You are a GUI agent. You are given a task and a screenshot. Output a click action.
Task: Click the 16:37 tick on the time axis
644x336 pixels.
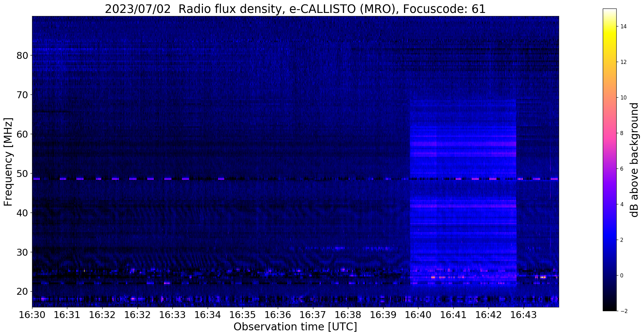pos(313,315)
